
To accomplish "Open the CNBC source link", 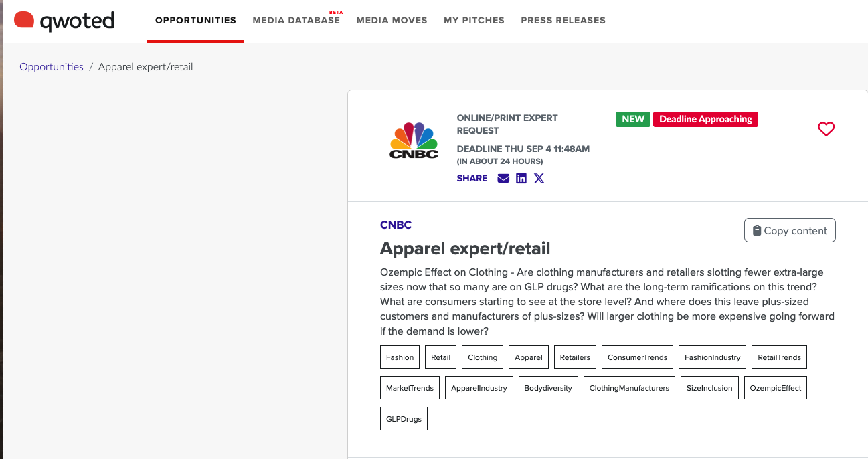I will tap(396, 225).
